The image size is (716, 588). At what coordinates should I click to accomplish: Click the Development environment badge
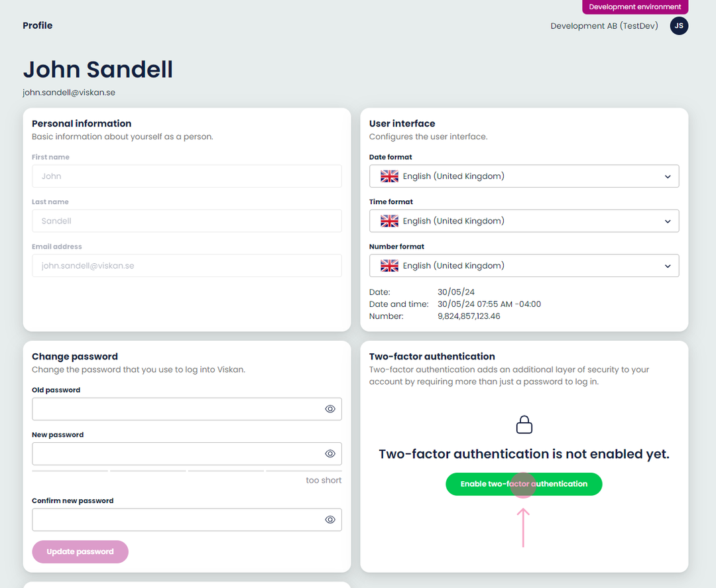click(635, 7)
